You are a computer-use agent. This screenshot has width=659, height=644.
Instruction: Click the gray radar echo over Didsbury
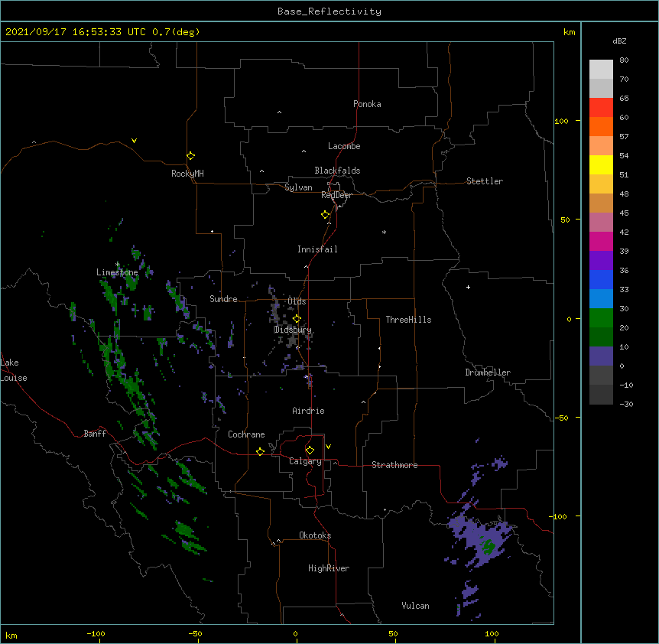click(x=291, y=340)
